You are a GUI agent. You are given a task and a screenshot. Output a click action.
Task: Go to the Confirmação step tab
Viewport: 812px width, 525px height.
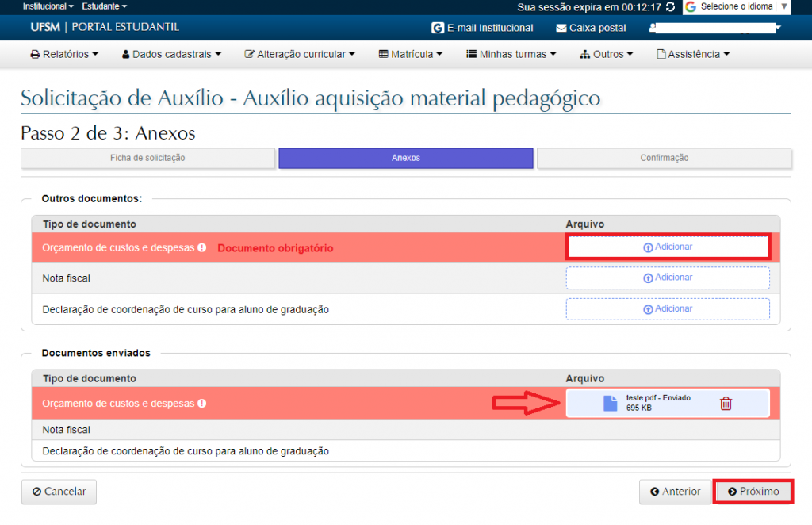pyautogui.click(x=664, y=158)
